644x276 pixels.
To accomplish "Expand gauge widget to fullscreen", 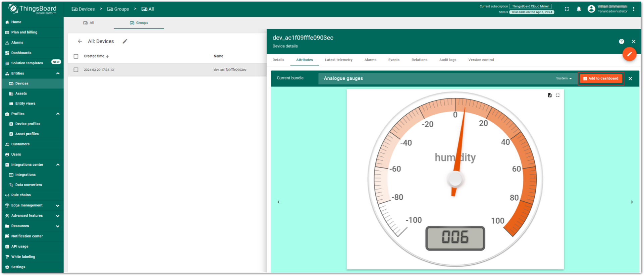I will (558, 95).
